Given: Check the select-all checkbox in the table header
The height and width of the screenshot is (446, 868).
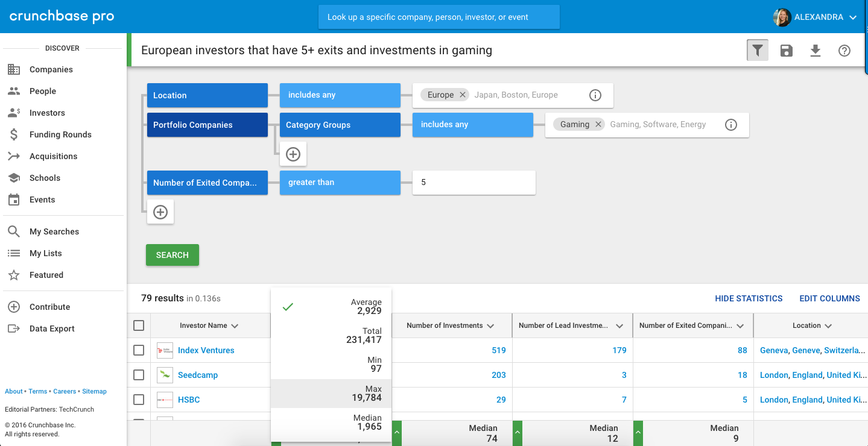Looking at the screenshot, I should (x=139, y=325).
